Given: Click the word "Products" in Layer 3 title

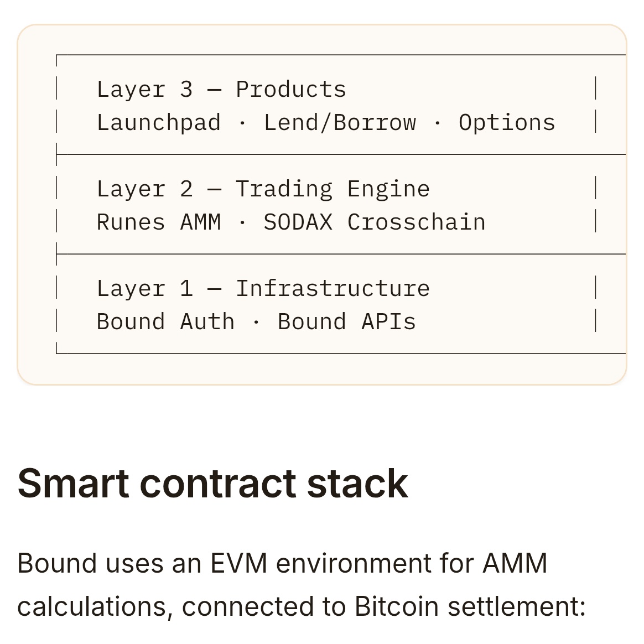Looking at the screenshot, I should point(291,90).
